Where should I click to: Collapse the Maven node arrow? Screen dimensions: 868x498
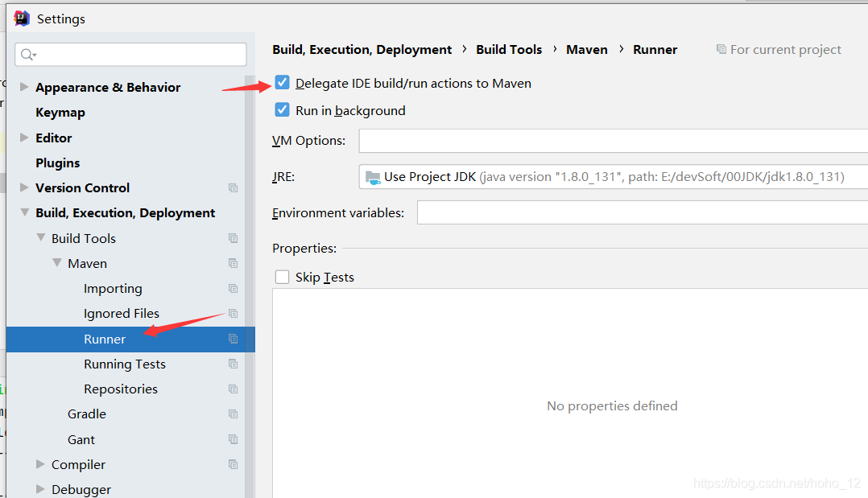[56, 263]
